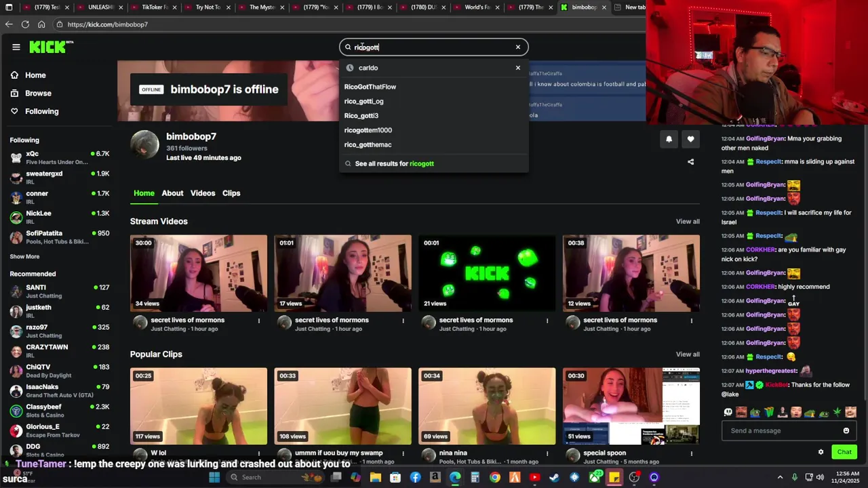Open options menu for 'W lol' clip
This screenshot has width=868, height=488.
click(259, 453)
